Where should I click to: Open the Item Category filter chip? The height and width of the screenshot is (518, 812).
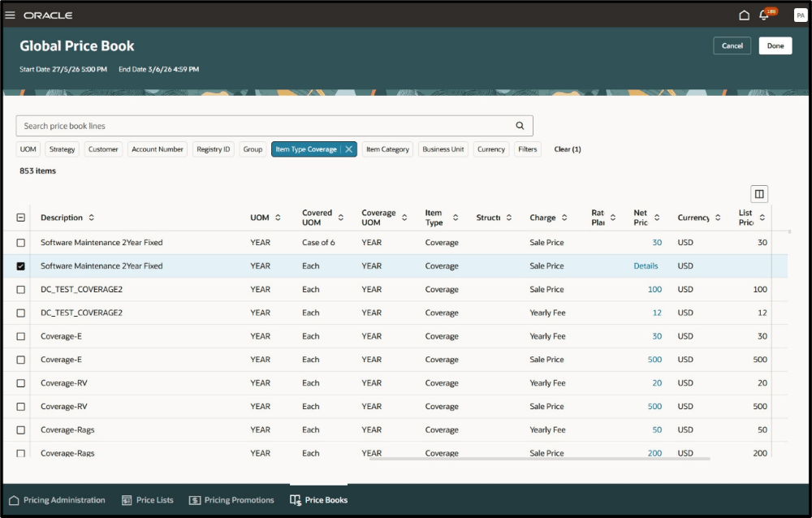[x=387, y=149]
